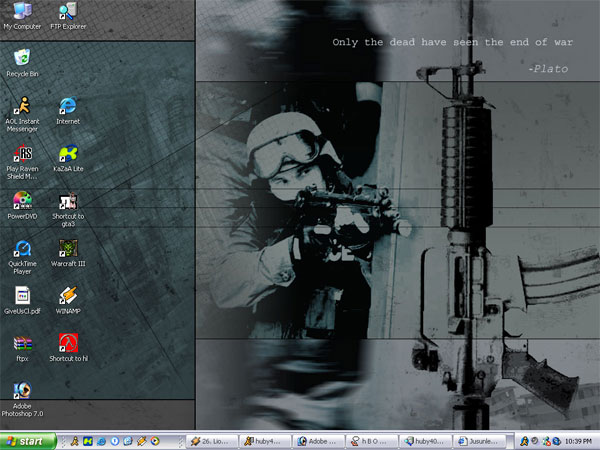This screenshot has height=450, width=600.
Task: Select Adobe Photoshop 7.0 desktop shortcut
Action: pos(22,390)
